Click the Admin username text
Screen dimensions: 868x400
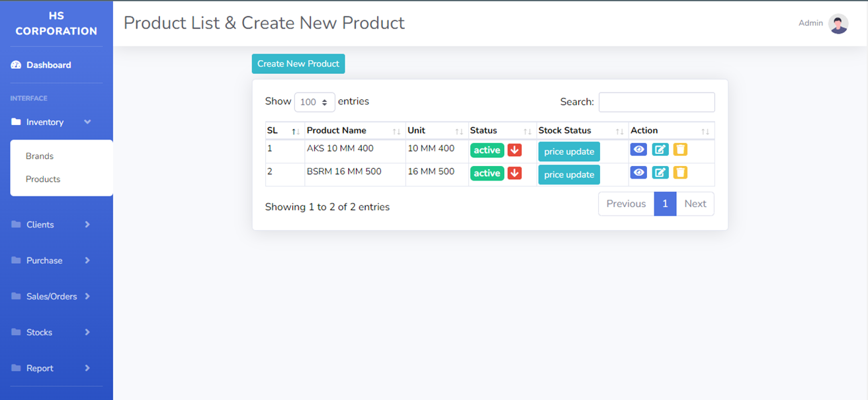point(810,23)
